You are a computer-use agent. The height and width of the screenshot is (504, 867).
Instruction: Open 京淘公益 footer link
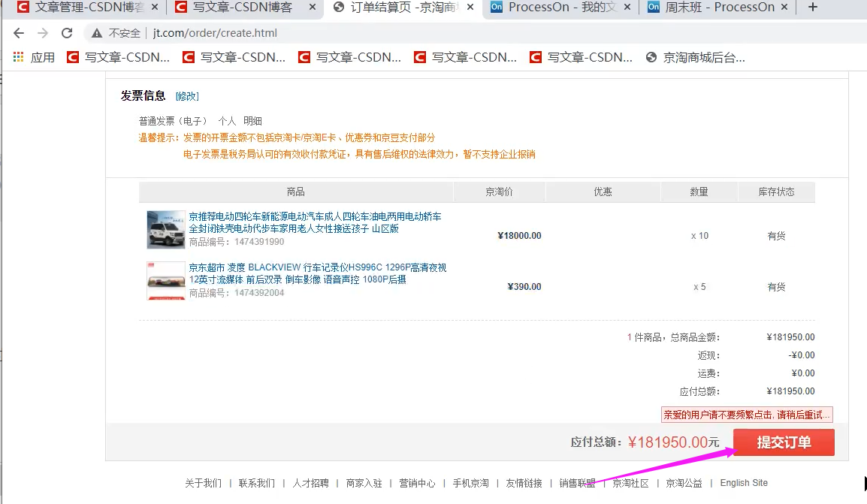tap(684, 483)
